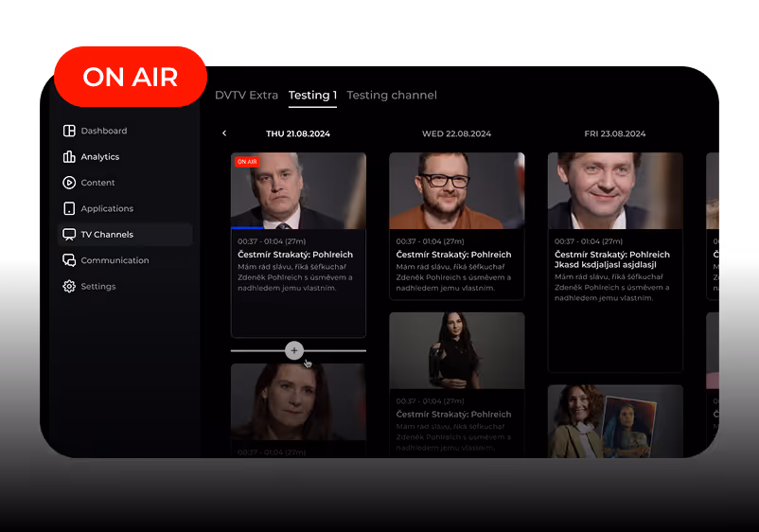Open Thursday's second thumbnail, dark-haired woman
759x532 pixels.
[x=299, y=401]
